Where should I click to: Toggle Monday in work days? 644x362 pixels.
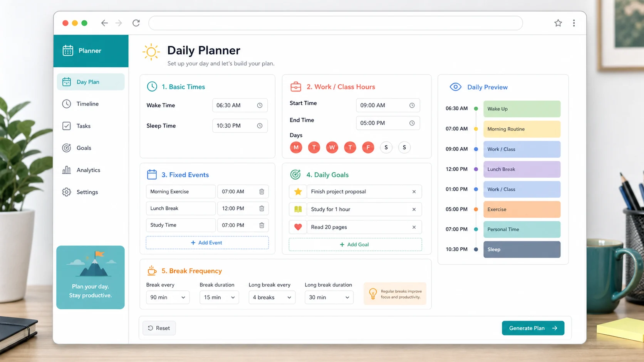coord(296,147)
